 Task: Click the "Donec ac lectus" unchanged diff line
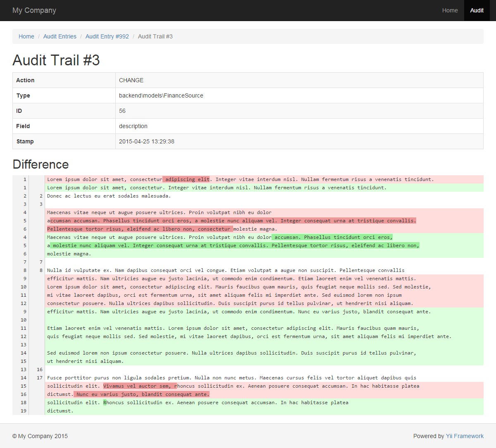108,196
